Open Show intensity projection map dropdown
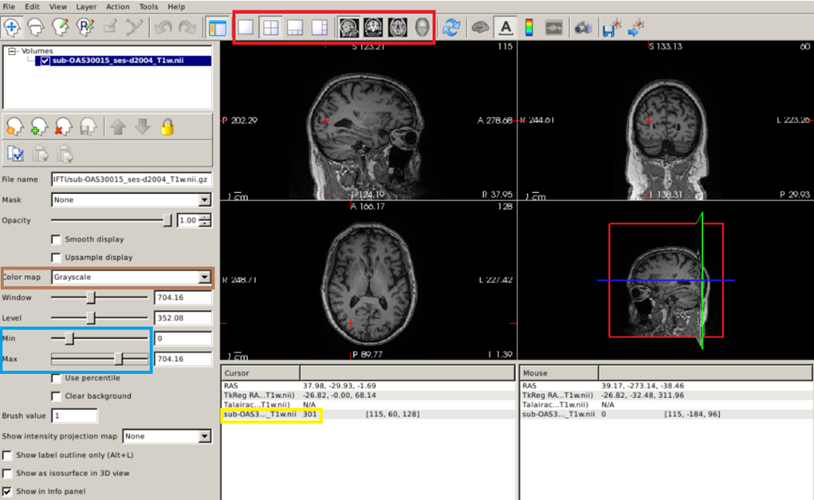The width and height of the screenshot is (814, 500). pos(167,436)
